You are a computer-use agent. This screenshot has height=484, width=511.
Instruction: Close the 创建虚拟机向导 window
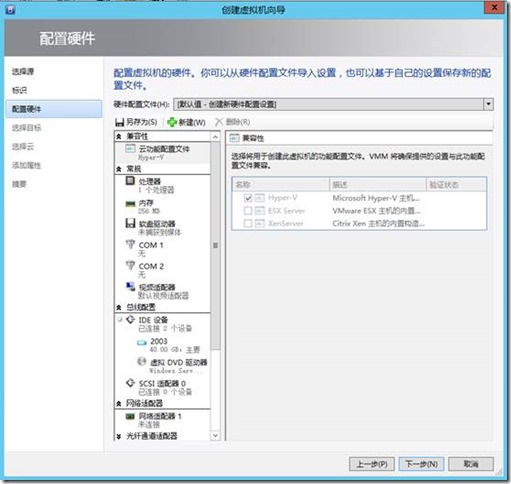point(494,7)
